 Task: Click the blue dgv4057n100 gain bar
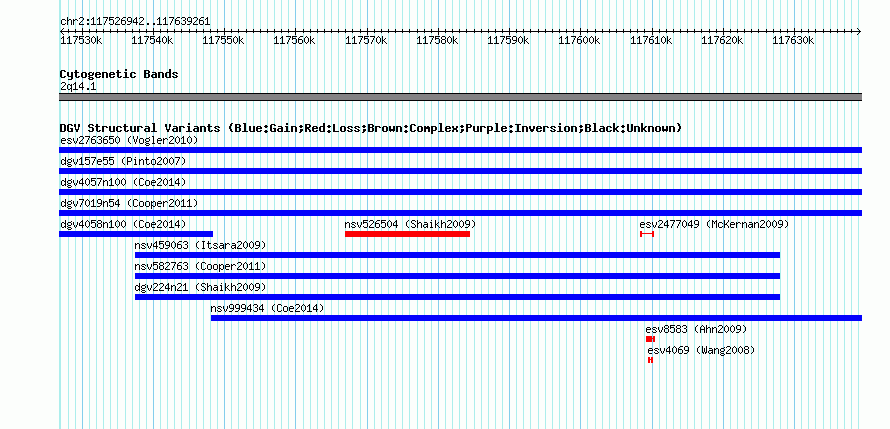point(460,192)
